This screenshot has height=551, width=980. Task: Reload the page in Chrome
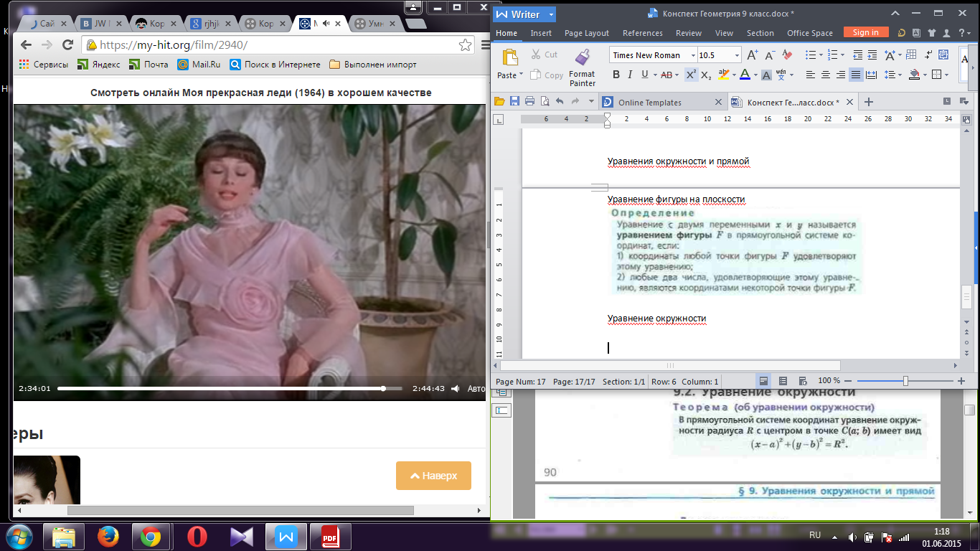pyautogui.click(x=68, y=44)
